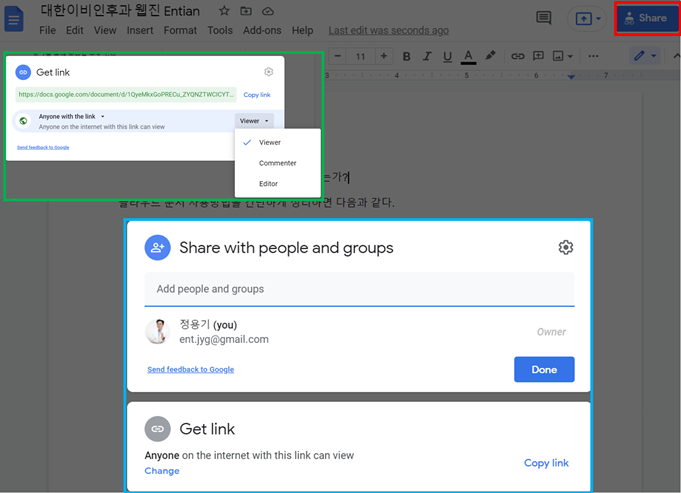Click the move to folder icon
The image size is (681, 493).
[x=246, y=11]
